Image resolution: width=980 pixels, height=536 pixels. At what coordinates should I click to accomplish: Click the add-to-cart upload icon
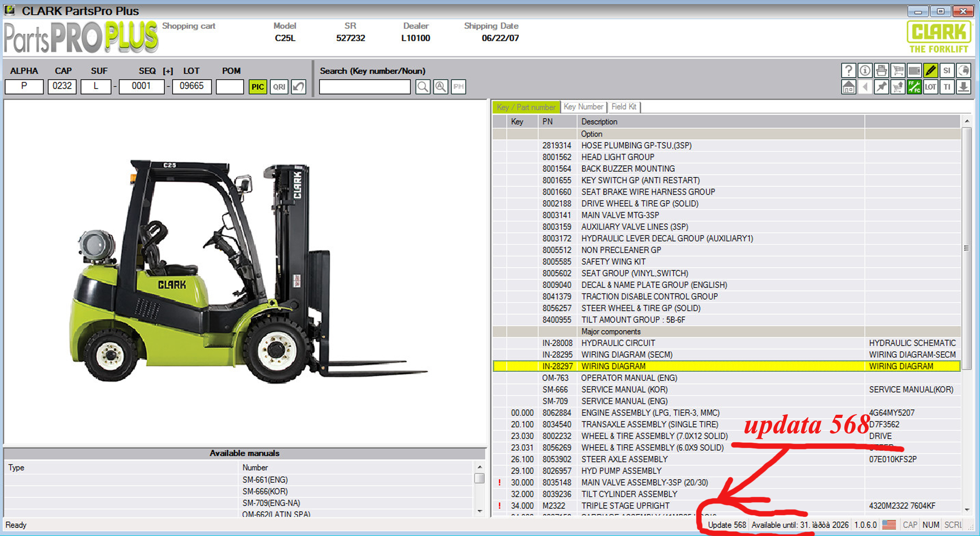pyautogui.click(x=898, y=87)
